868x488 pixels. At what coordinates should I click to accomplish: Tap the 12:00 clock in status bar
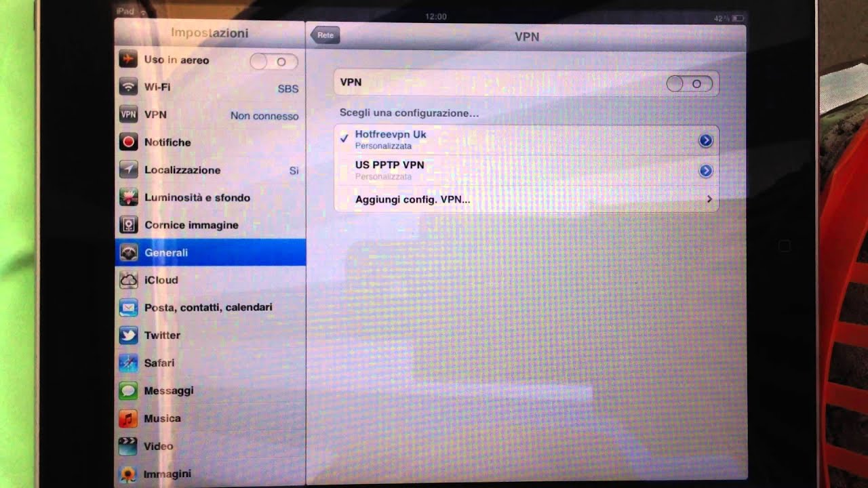pos(435,16)
